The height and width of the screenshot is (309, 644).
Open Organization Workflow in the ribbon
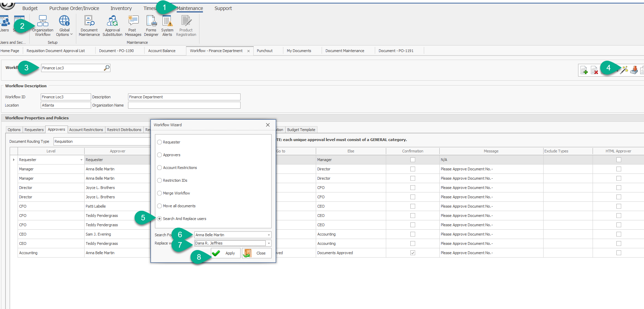(x=43, y=26)
